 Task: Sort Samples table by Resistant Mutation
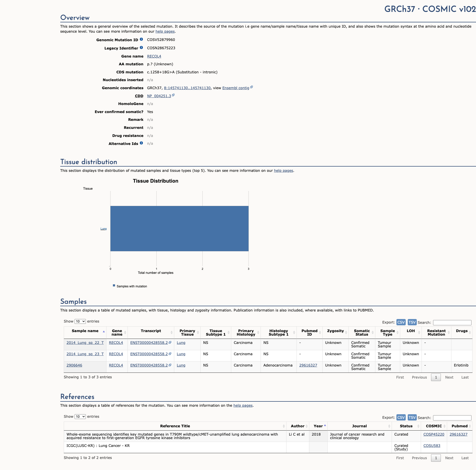(x=437, y=333)
